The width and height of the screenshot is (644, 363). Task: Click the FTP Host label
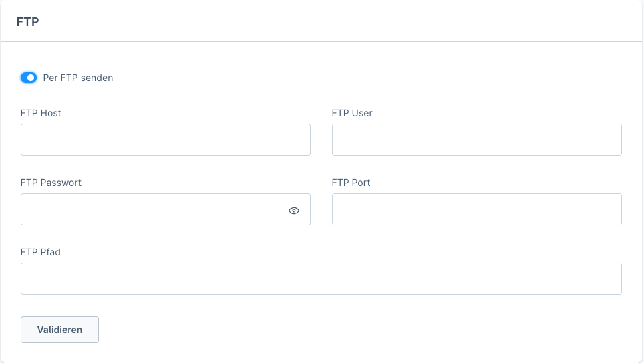point(41,113)
